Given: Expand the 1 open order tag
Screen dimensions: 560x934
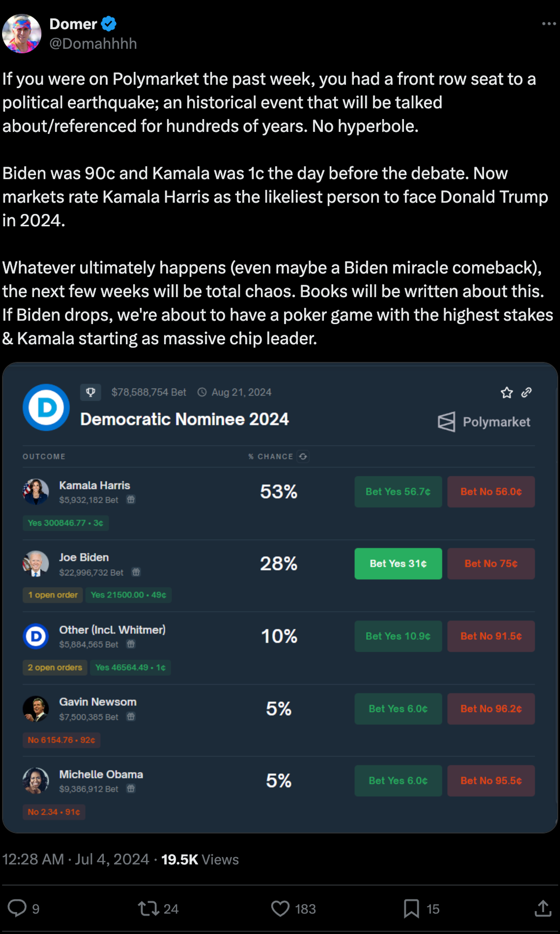Looking at the screenshot, I should click(x=53, y=595).
